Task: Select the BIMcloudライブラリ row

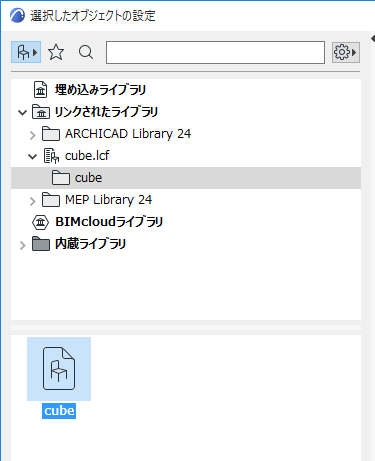Action: (x=186, y=222)
